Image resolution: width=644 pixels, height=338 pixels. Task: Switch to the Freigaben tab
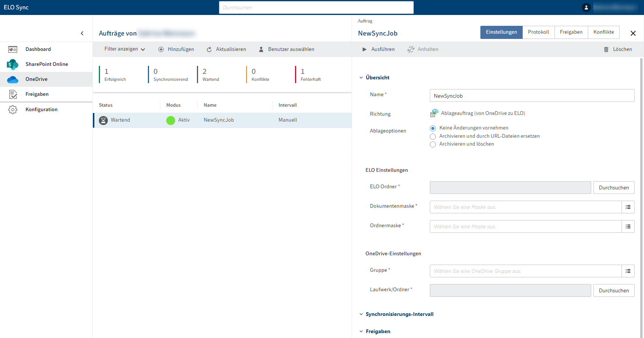tap(571, 32)
